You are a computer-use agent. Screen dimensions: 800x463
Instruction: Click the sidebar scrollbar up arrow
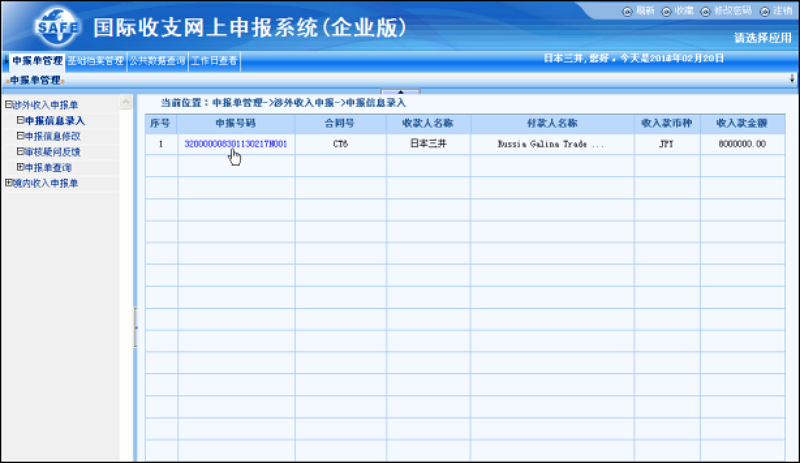(x=126, y=103)
